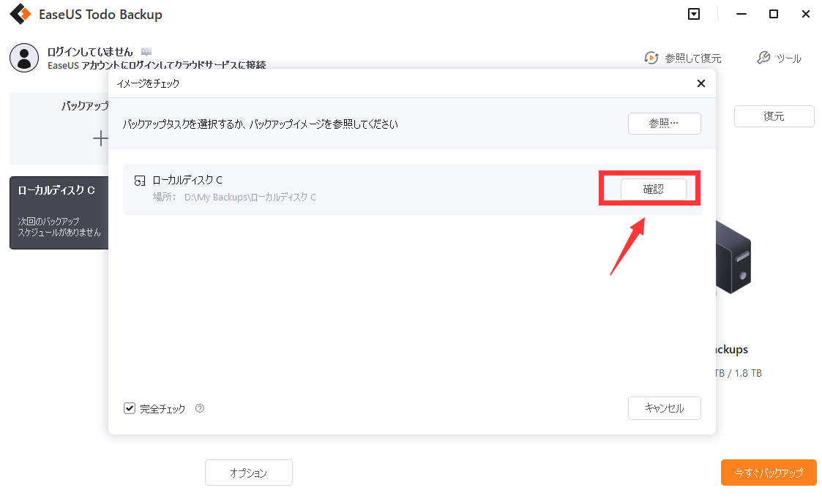Screen dimensions: 822x504
Task: Click the 確認 (Confirm) button
Action: coord(655,189)
